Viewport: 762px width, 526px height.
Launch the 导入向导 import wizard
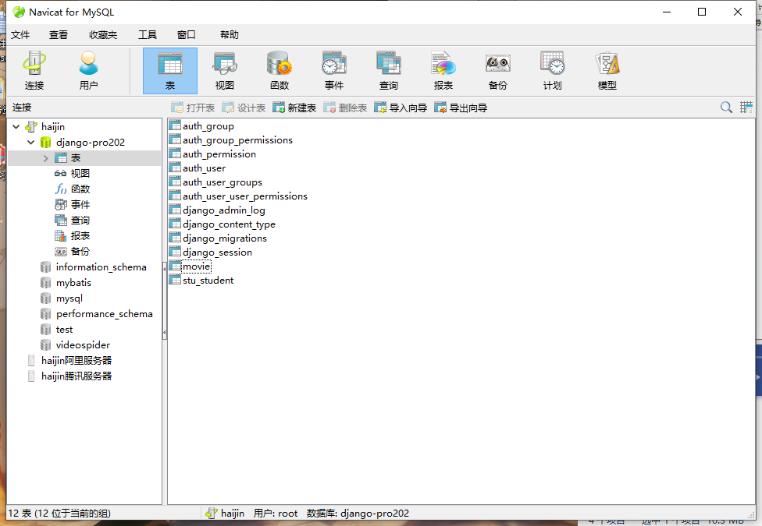tap(400, 108)
